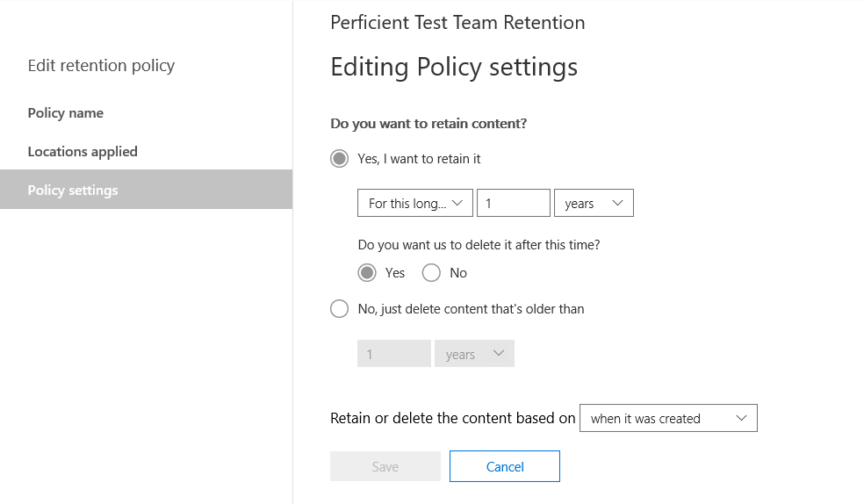Go to the Policy name step
This screenshot has height=504, width=864.
pos(66,113)
